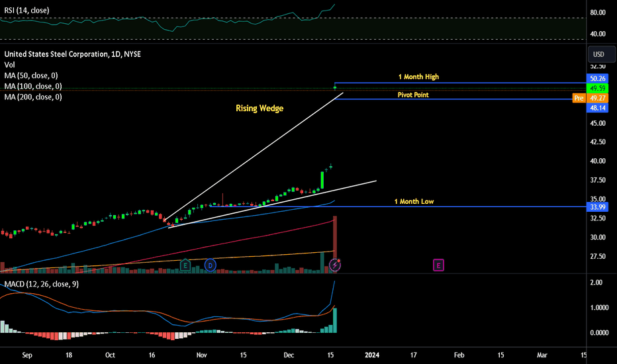Click the lightning bolt news event marker

point(334,265)
